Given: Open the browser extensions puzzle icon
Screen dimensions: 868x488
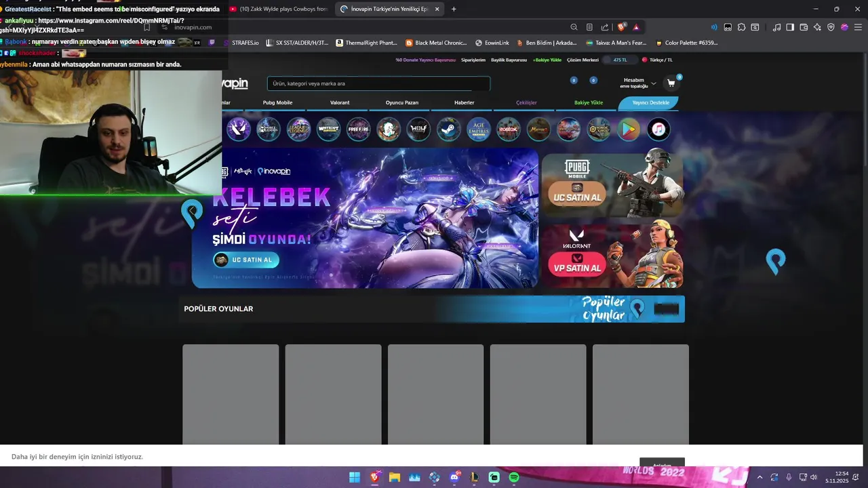Looking at the screenshot, I should 741,27.
